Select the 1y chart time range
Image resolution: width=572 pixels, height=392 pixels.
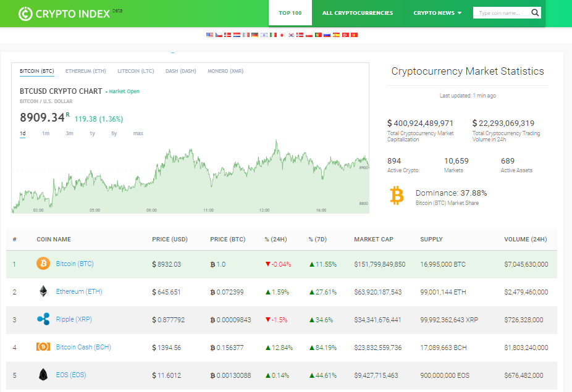pyautogui.click(x=92, y=133)
